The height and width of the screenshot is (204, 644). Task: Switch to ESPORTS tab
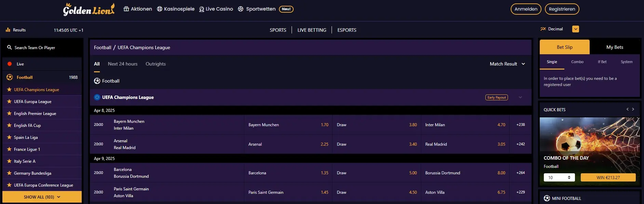[347, 30]
